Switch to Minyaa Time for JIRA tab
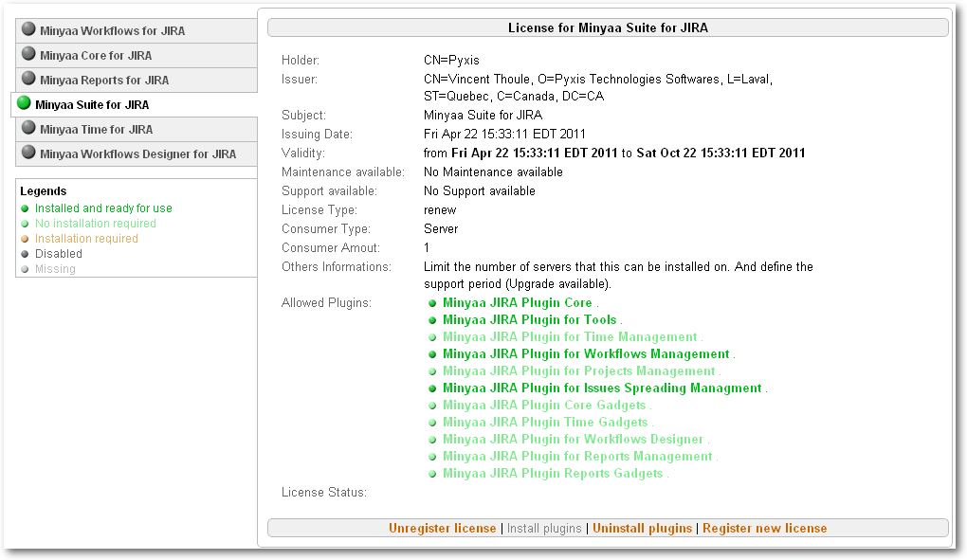Viewport: 967px width, 560px height. coord(137,130)
